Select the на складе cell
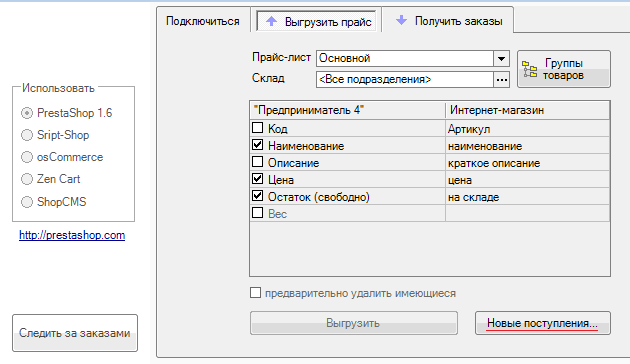This screenshot has width=630, height=364. (528, 197)
